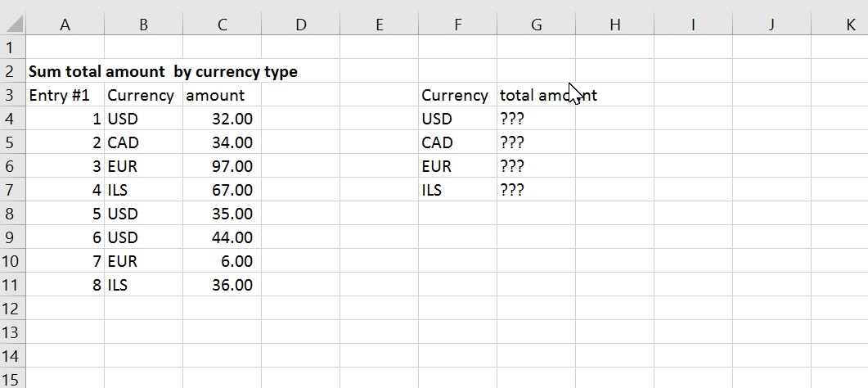Select the "???" cell beside EUR summary
The image size is (868, 388).
(x=536, y=166)
